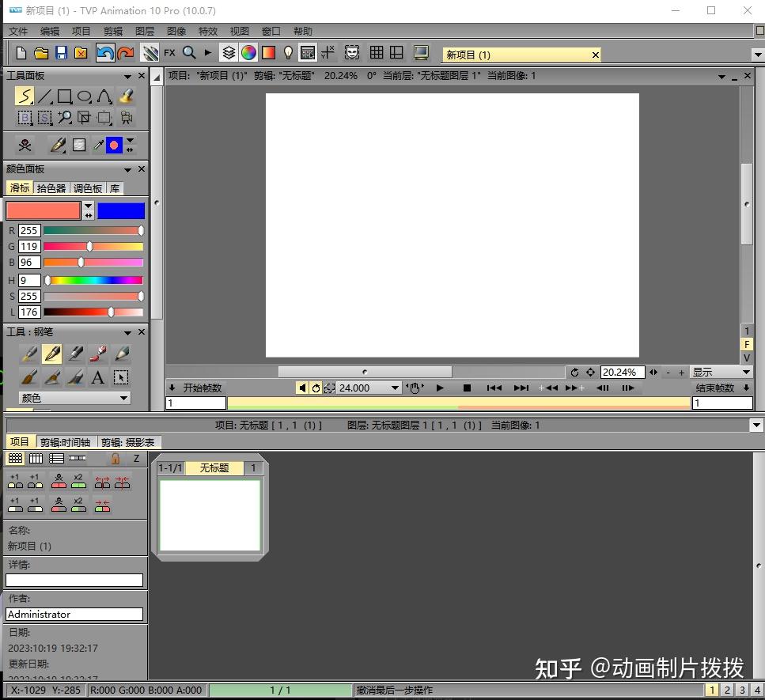Image resolution: width=765 pixels, height=700 pixels.
Task: Click the undo arrow in toolbar
Action: coord(104,53)
